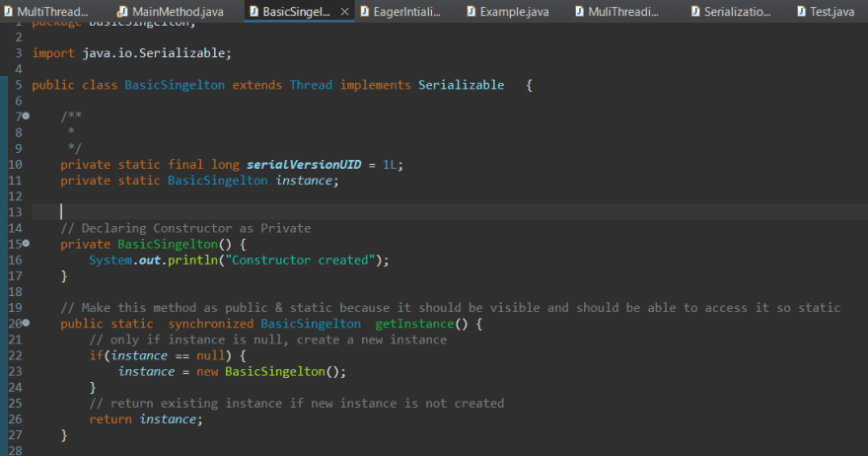Viewport: 868px width, 456px height.
Task: Collapse the getInstance method fold at line 20
Action: point(26,323)
